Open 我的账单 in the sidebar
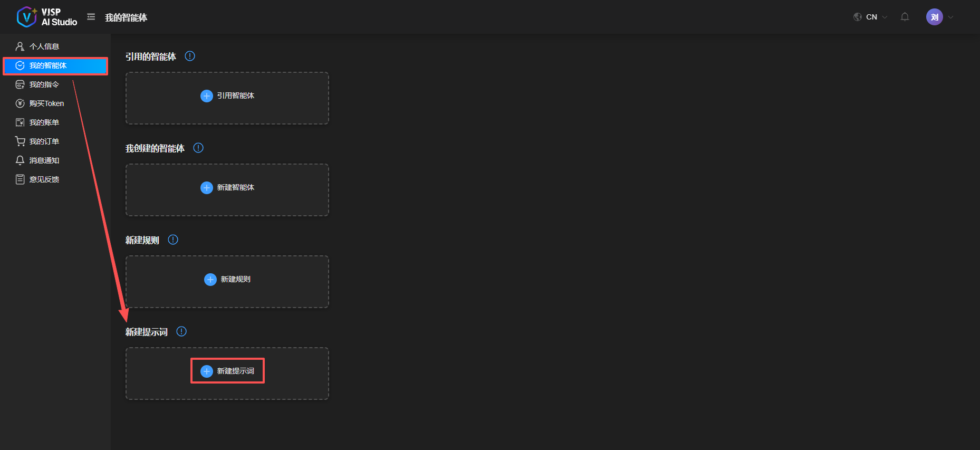980x450 pixels. point(44,122)
